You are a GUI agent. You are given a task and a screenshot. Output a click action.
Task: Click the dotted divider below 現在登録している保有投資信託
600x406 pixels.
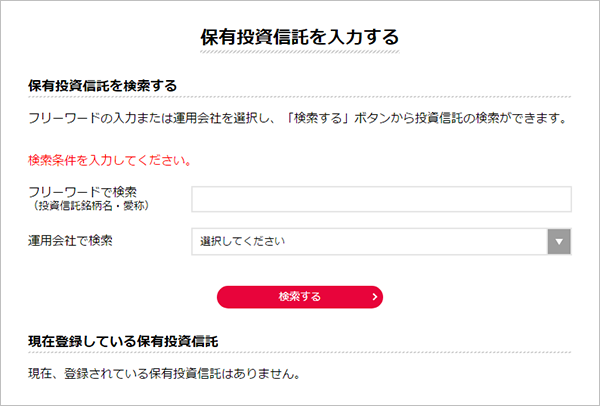(299, 353)
